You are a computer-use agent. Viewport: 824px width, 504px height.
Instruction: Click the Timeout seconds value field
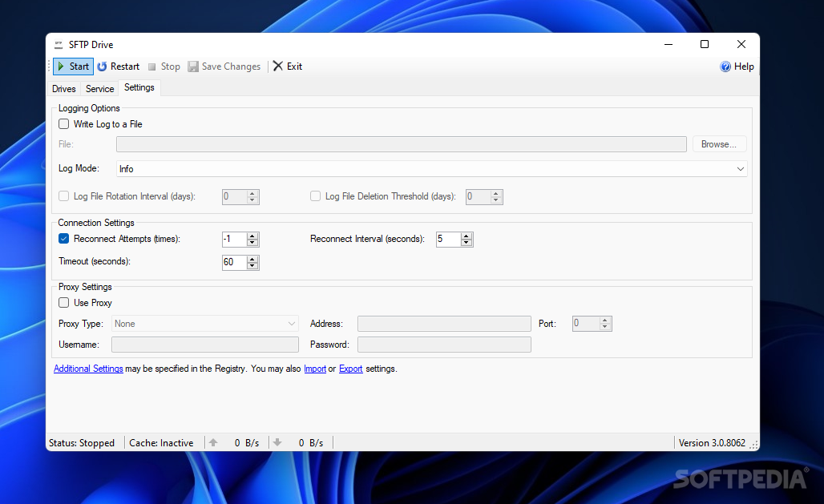coord(234,262)
